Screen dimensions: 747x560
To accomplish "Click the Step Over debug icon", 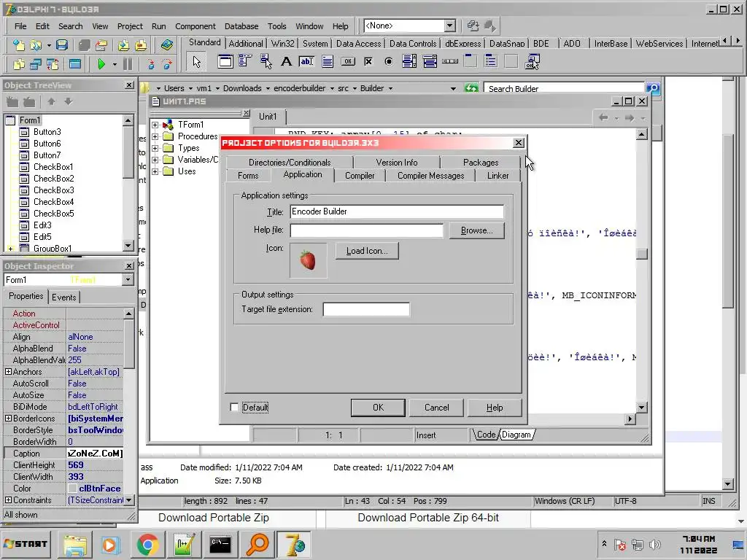I will pos(167,63).
